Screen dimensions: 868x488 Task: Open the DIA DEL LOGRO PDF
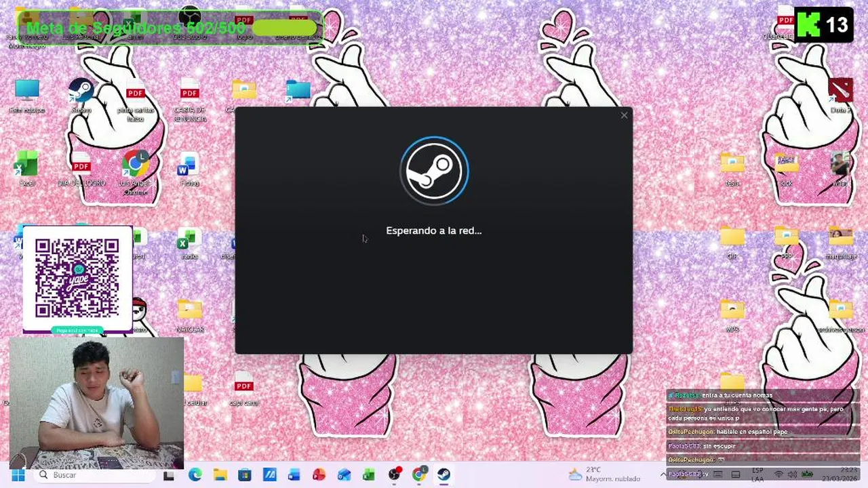coord(81,169)
